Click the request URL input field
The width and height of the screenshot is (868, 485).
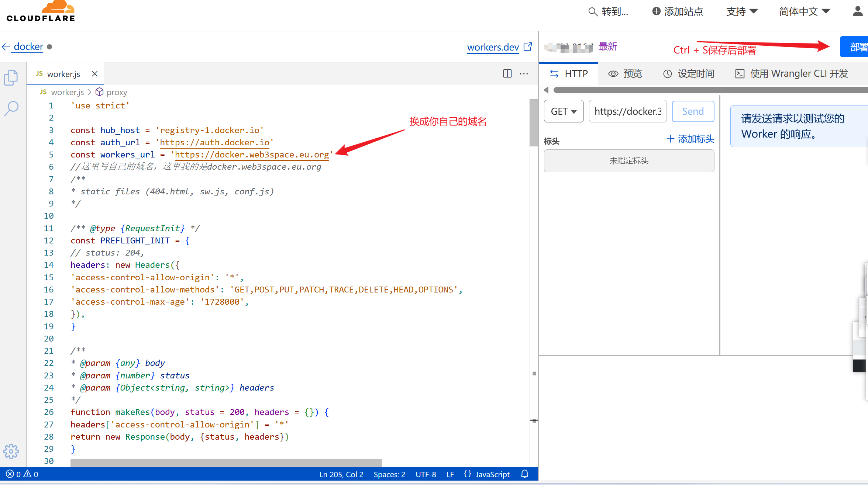627,111
